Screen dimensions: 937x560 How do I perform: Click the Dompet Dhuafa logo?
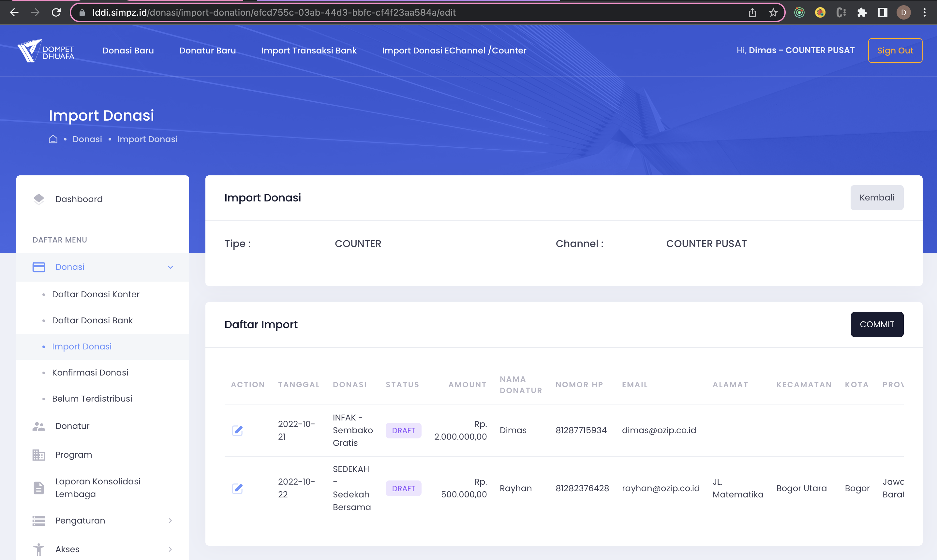[x=46, y=51]
